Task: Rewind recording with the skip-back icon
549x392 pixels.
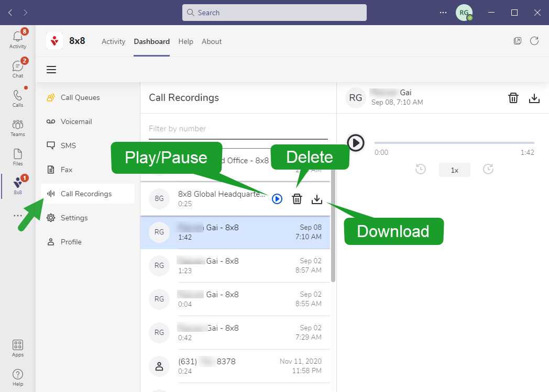Action: click(420, 170)
